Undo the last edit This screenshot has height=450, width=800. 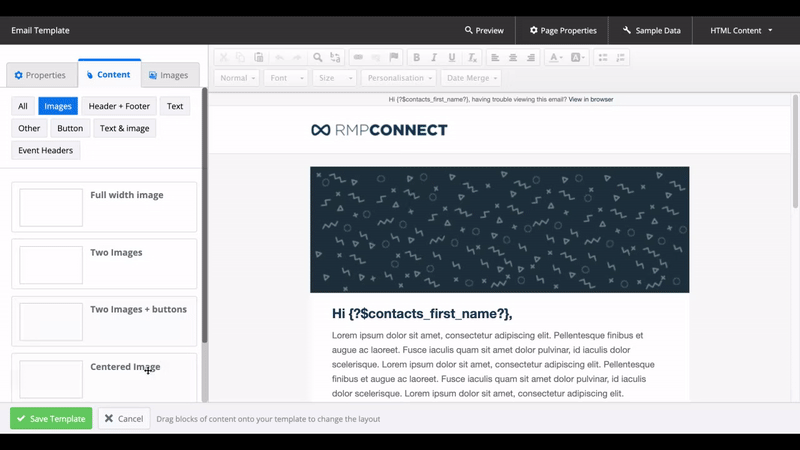(279, 58)
